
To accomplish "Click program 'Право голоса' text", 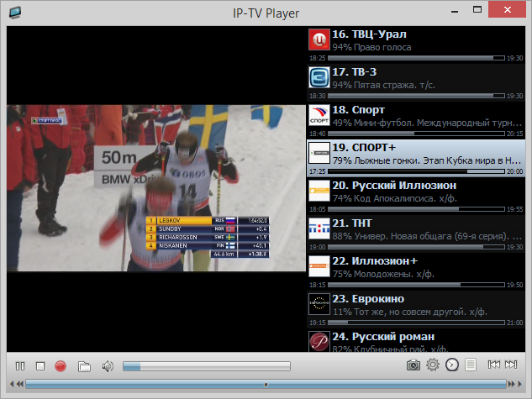I will [382, 47].
